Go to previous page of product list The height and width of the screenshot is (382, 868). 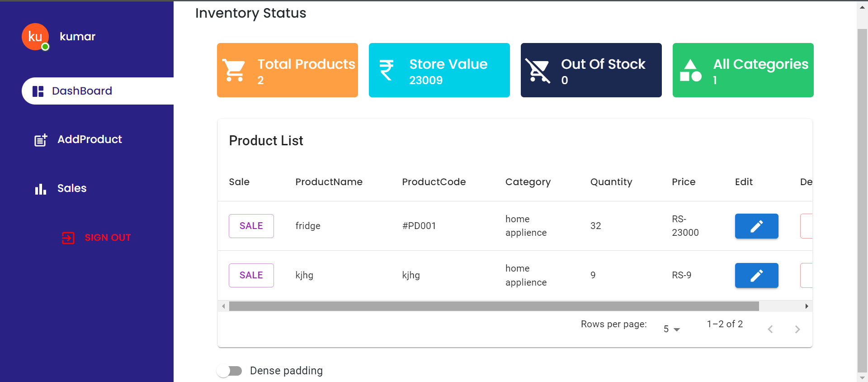pyautogui.click(x=770, y=329)
